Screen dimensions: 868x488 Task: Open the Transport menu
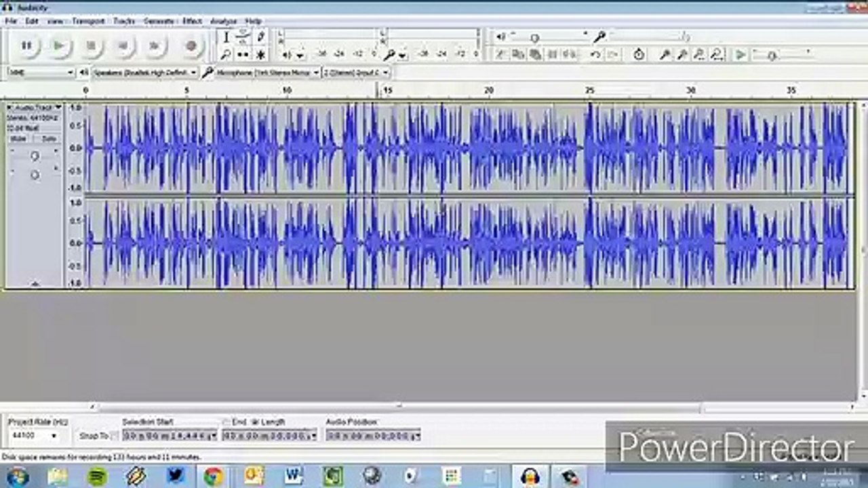click(88, 21)
